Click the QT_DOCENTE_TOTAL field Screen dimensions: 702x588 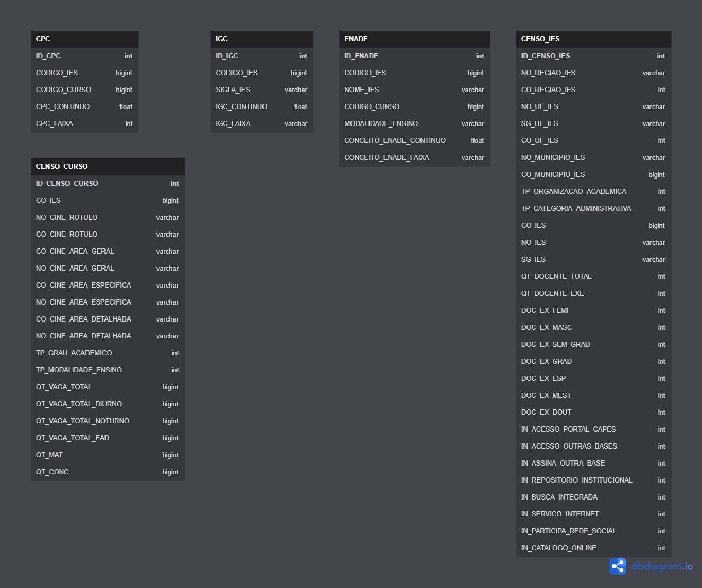pos(594,277)
